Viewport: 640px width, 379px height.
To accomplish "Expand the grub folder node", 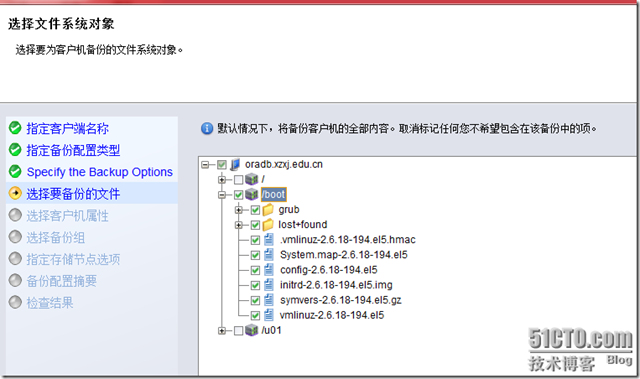I will point(239,210).
